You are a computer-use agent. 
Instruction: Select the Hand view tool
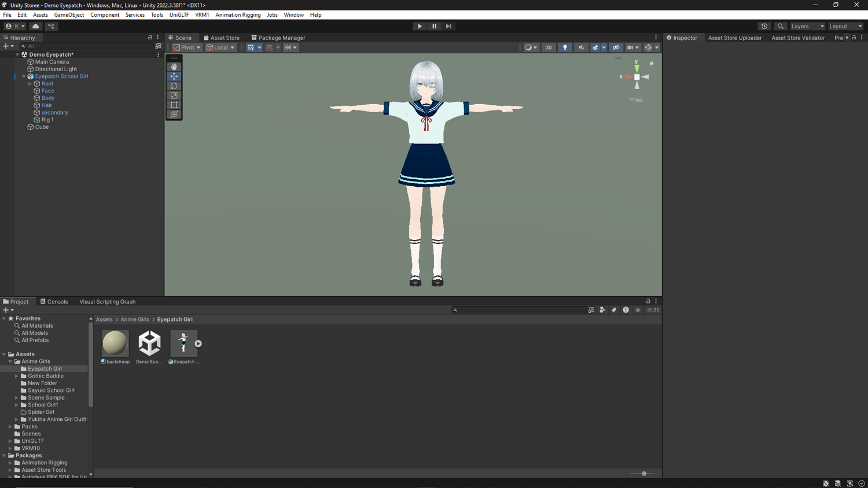[x=174, y=66]
